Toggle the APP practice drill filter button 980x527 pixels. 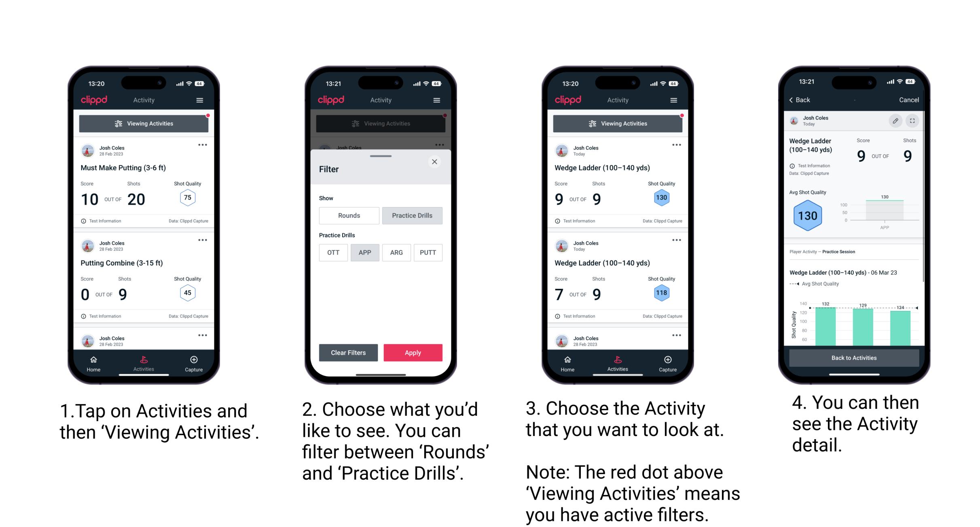tap(365, 252)
